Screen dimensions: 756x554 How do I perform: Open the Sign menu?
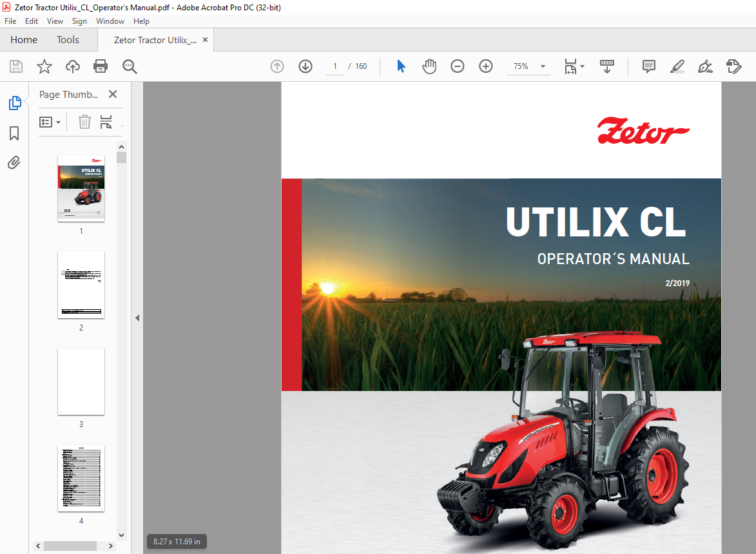(79, 21)
